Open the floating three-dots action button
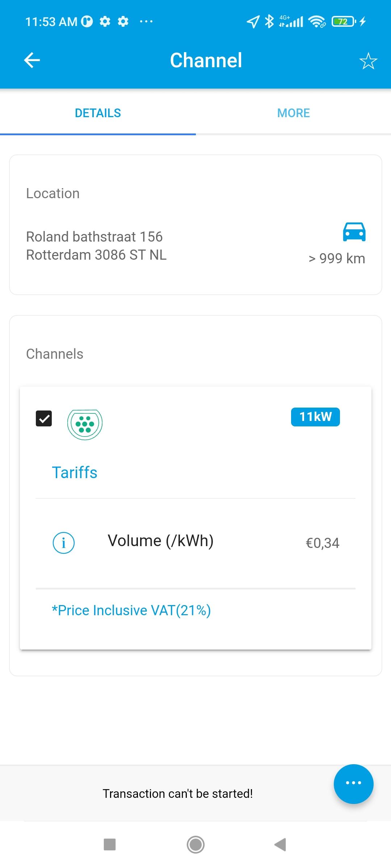The width and height of the screenshot is (391, 868). click(x=353, y=784)
